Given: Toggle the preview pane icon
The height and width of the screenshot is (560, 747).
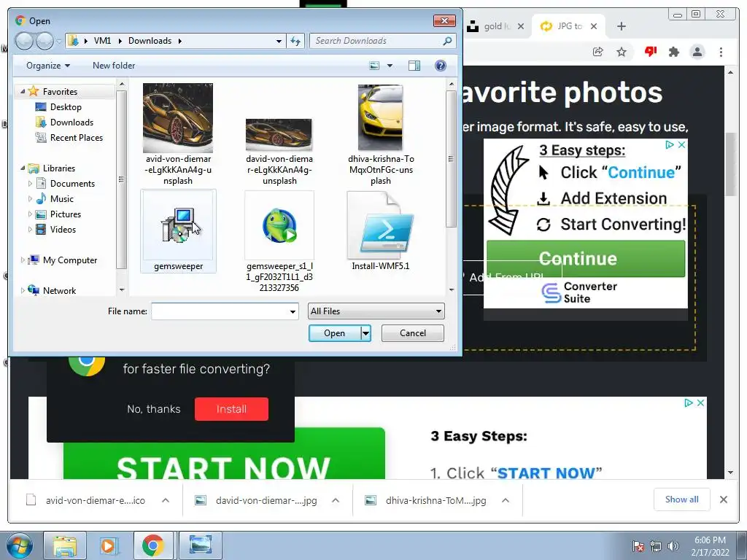Looking at the screenshot, I should (x=414, y=66).
